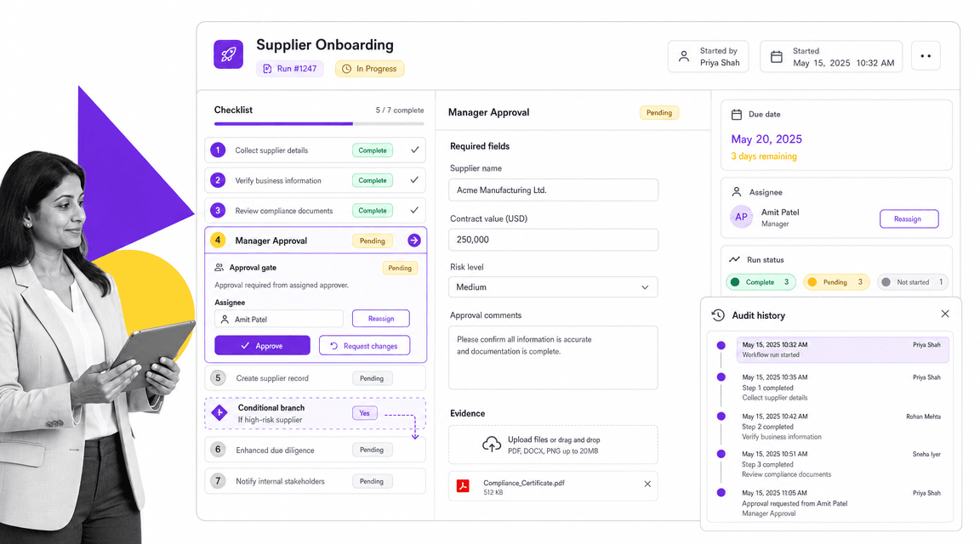This screenshot has width=980, height=544.
Task: Click the person icon in Started by card
Action: pyautogui.click(x=684, y=56)
